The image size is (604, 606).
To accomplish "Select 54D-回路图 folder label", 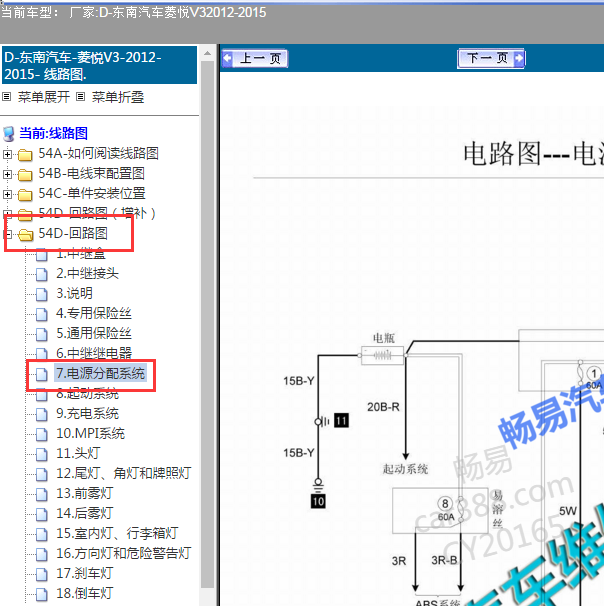I will tap(73, 233).
